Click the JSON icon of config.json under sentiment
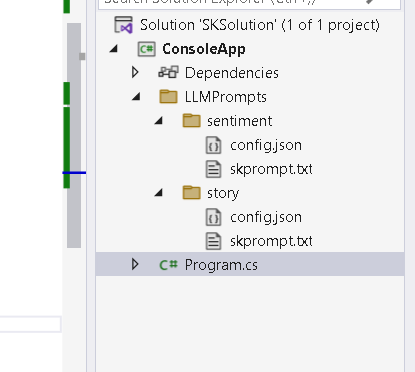The height and width of the screenshot is (372, 415). (x=213, y=145)
